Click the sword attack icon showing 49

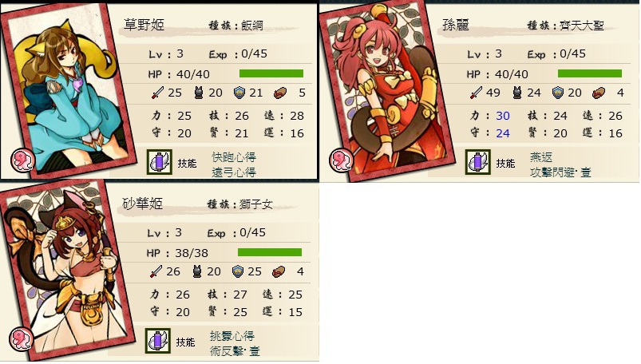tap(476, 93)
